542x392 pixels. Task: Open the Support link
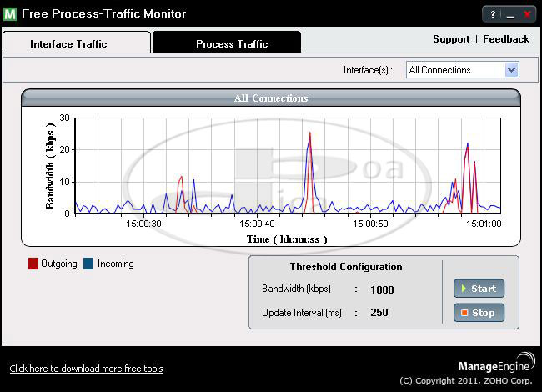[x=451, y=39]
